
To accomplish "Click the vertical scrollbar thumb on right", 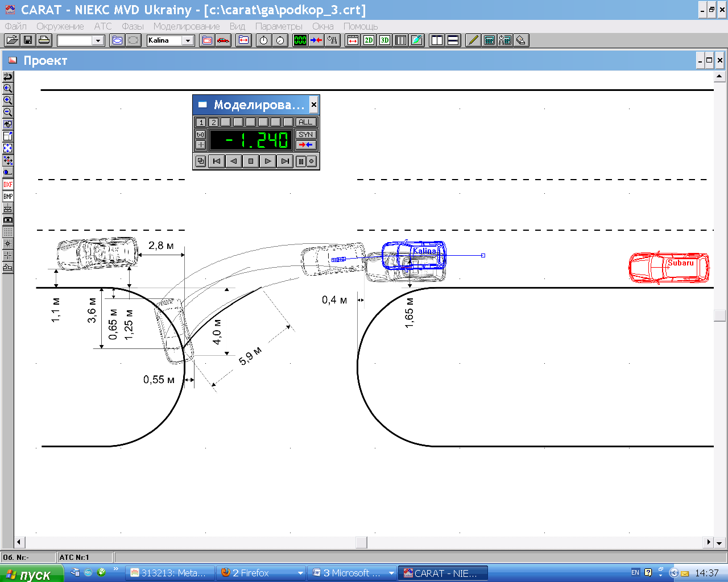I will click(x=719, y=315).
